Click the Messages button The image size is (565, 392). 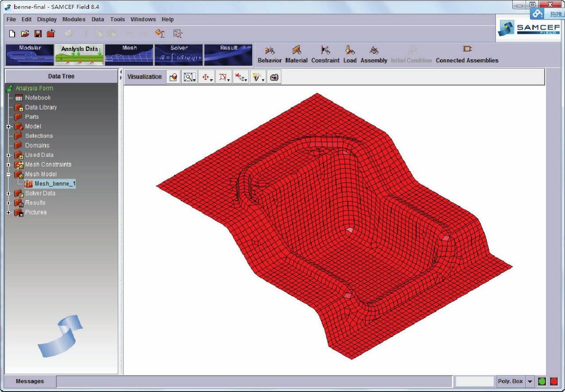point(30,381)
